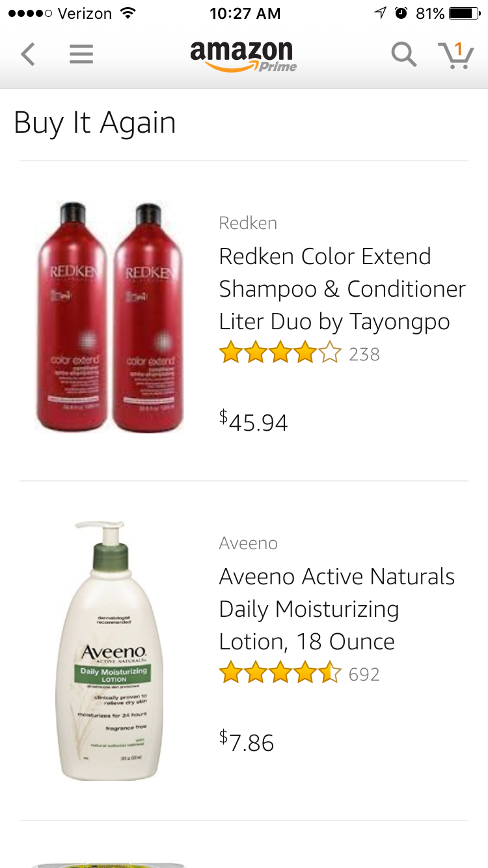Screen dimensions: 488x868
Task: Tap the $45.94 price
Action: tap(254, 422)
